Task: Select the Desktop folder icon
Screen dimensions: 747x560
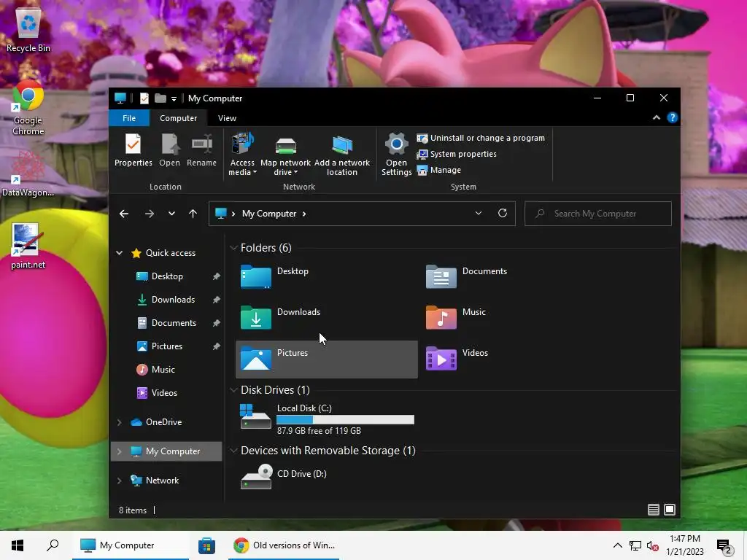Action: 256,276
